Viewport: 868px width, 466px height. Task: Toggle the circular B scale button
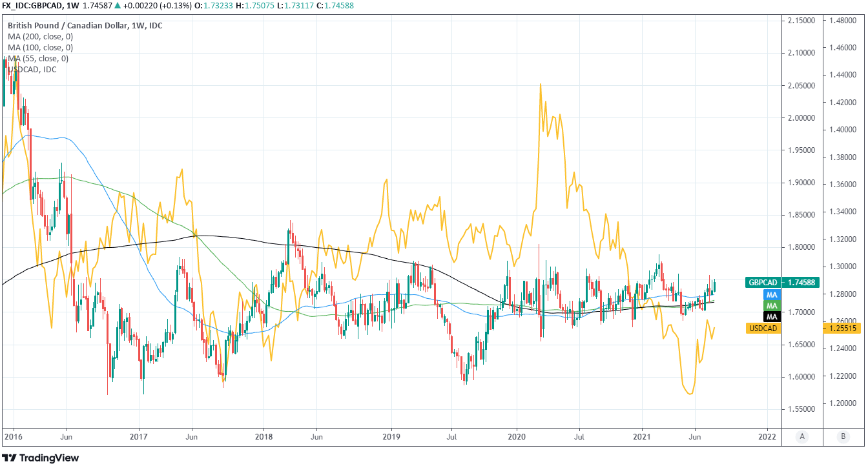[843, 436]
